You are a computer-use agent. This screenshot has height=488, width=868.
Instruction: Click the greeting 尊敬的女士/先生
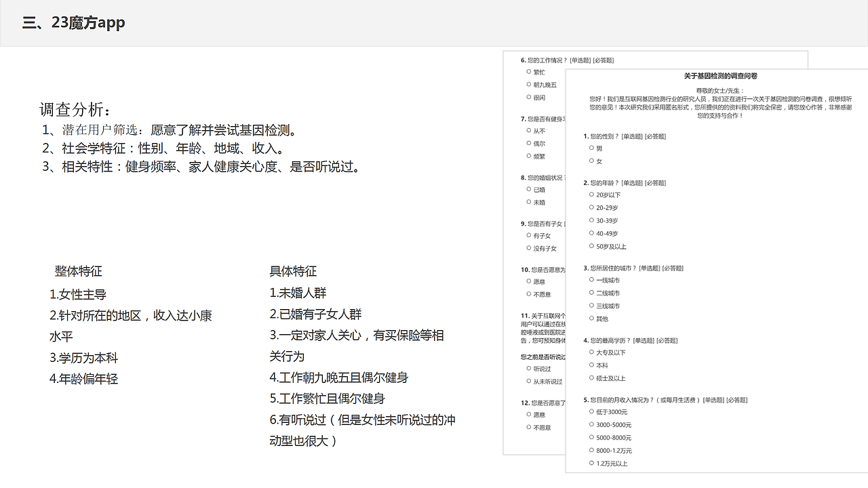tap(720, 90)
